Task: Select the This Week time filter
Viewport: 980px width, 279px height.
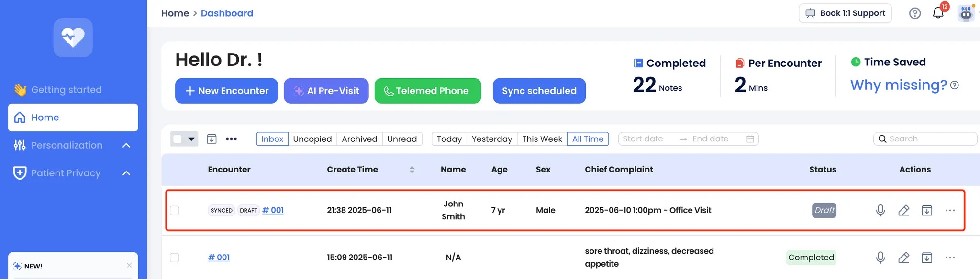Action: 542,139
